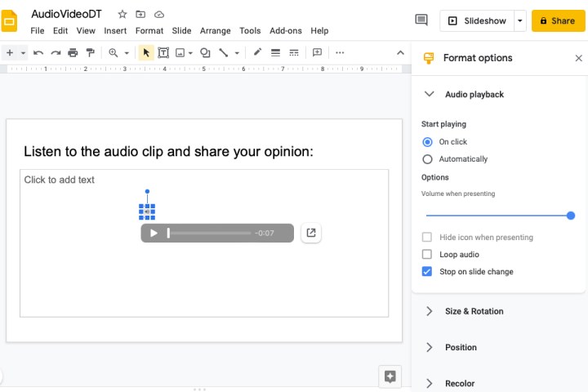Click the yellow Share button
The height and width of the screenshot is (392, 588).
pos(559,20)
